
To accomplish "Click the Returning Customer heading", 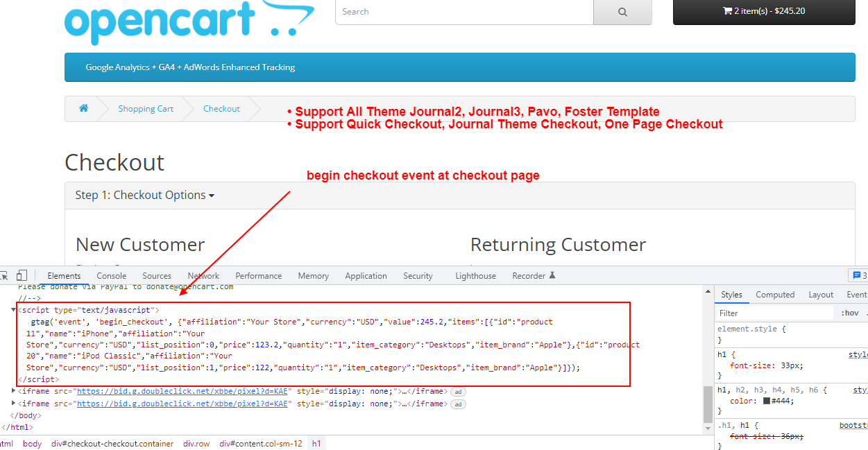I will click(558, 245).
